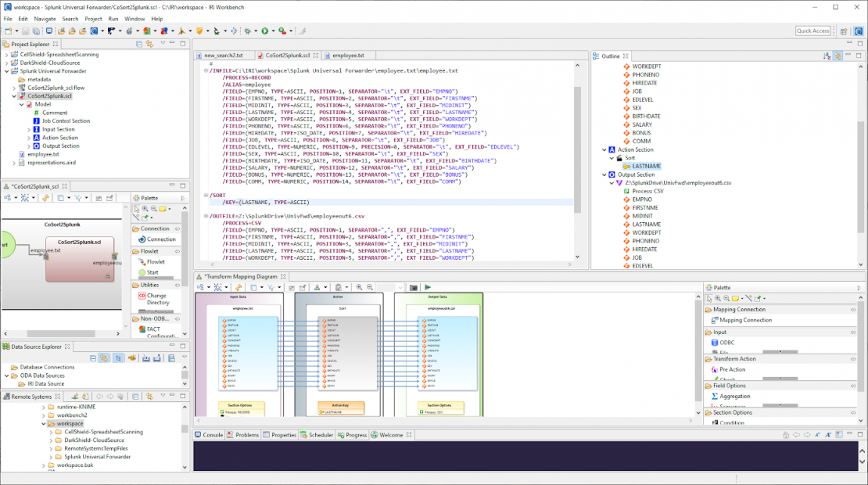Close the Welcome tab
This screenshot has height=485, width=868.
point(409,435)
